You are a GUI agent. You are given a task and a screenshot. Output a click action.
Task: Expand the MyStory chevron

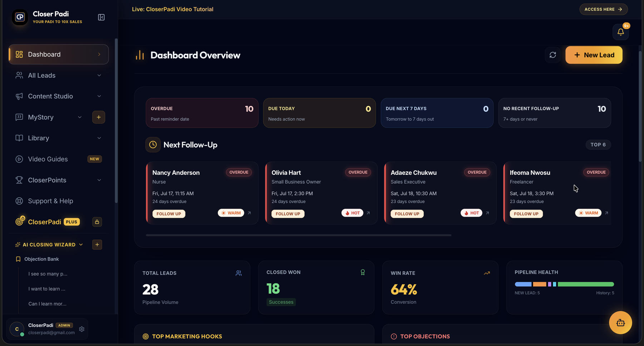coord(80,117)
